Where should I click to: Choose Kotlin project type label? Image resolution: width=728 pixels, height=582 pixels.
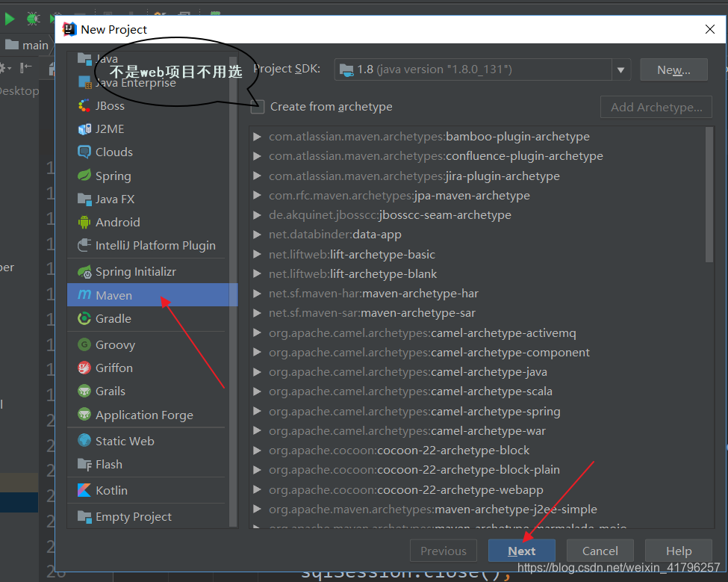(111, 490)
